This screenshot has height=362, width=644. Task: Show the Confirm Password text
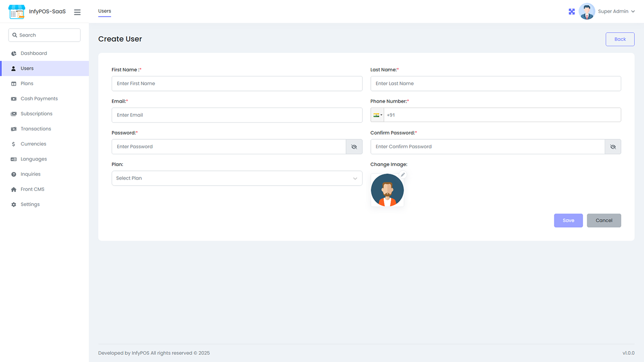coord(613,146)
